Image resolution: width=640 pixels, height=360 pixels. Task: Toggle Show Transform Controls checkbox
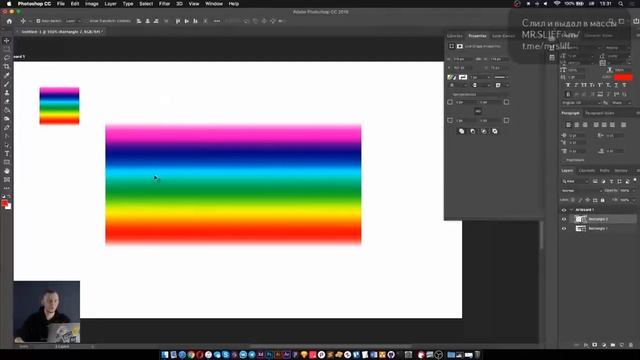[87, 21]
